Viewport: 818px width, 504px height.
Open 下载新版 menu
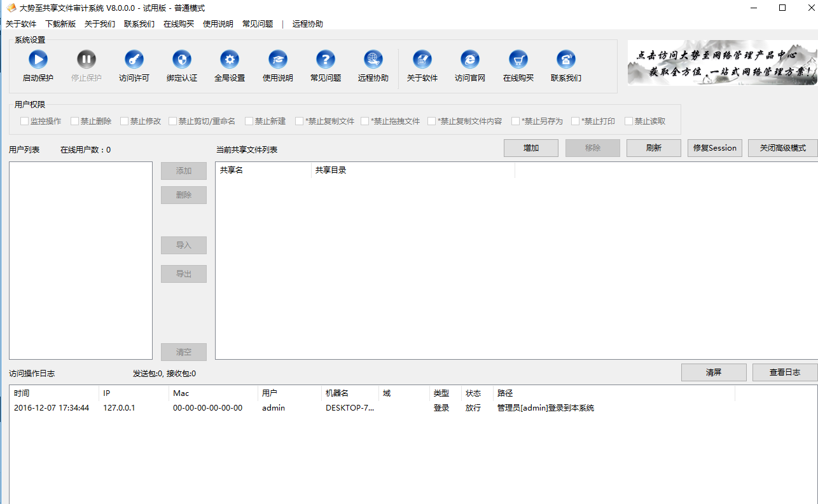click(60, 24)
